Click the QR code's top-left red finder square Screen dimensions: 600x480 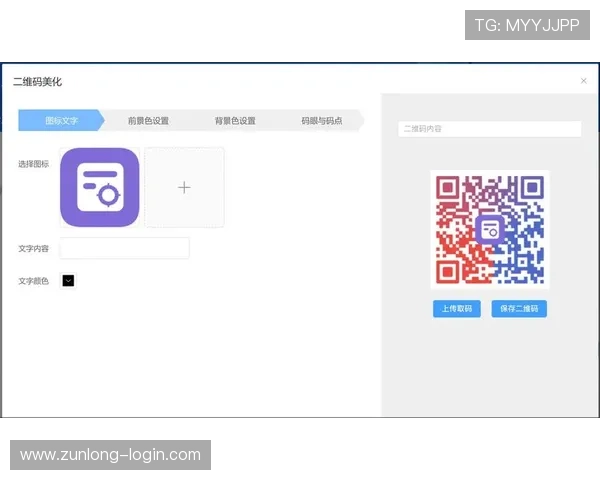(x=447, y=187)
